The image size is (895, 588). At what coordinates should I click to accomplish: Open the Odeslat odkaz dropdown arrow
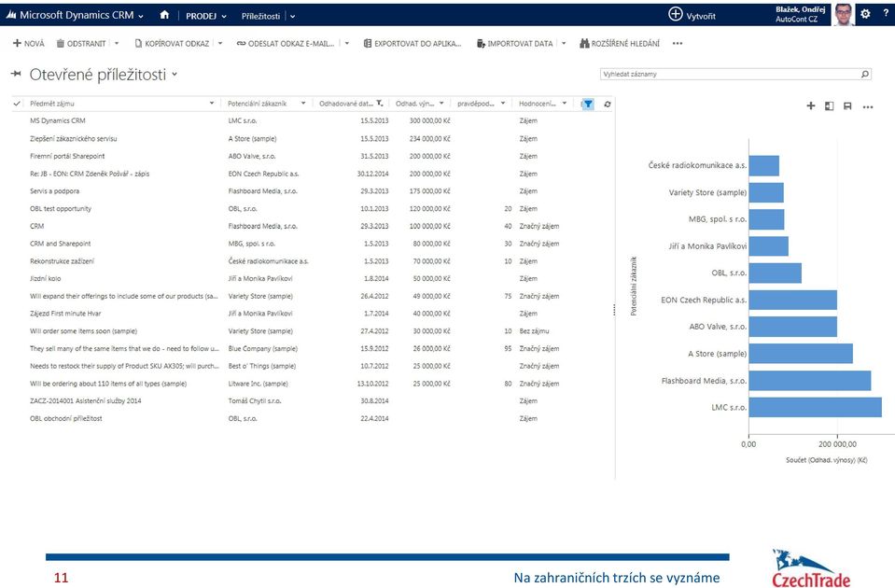tap(346, 43)
